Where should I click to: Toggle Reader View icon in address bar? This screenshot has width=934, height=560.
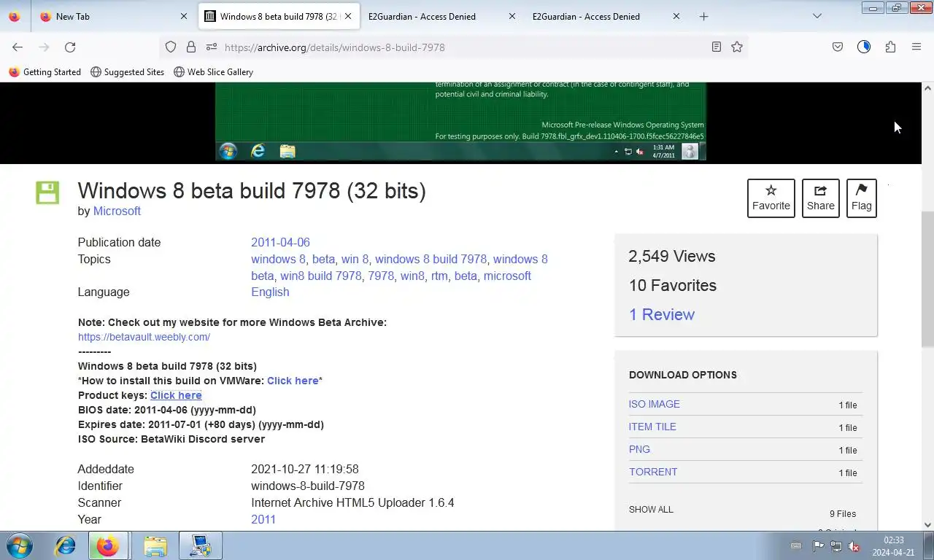click(717, 47)
